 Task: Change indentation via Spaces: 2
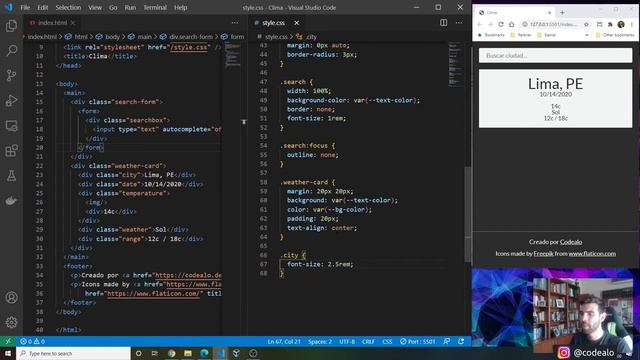[320, 341]
